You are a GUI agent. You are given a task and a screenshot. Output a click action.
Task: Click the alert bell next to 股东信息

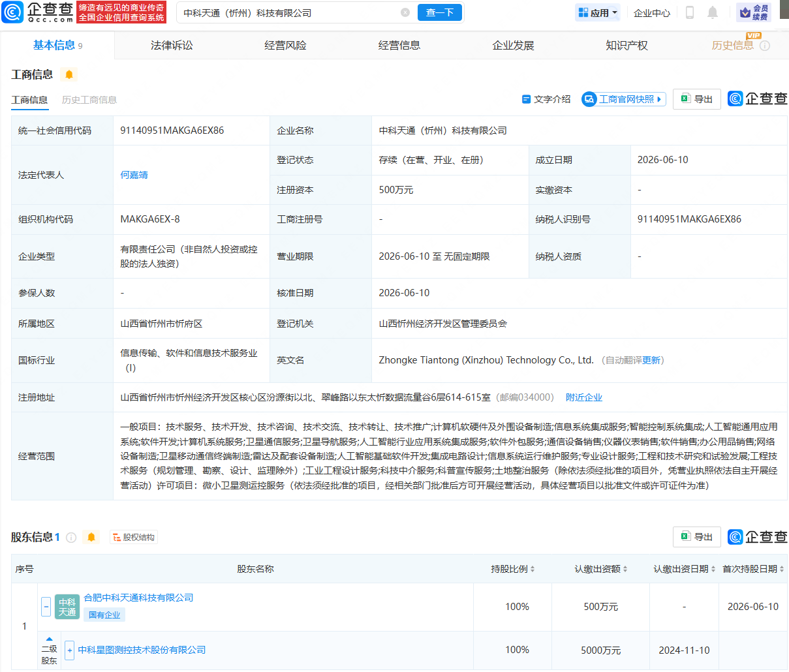(91, 537)
